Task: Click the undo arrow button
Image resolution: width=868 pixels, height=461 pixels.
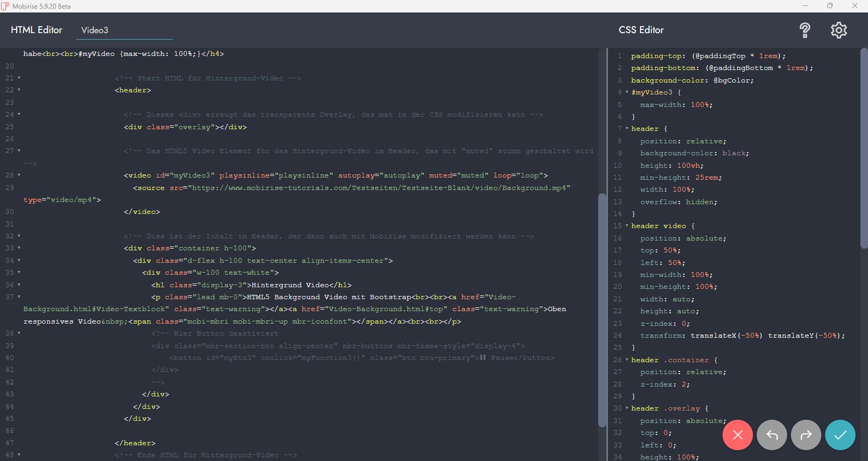Action: click(771, 435)
